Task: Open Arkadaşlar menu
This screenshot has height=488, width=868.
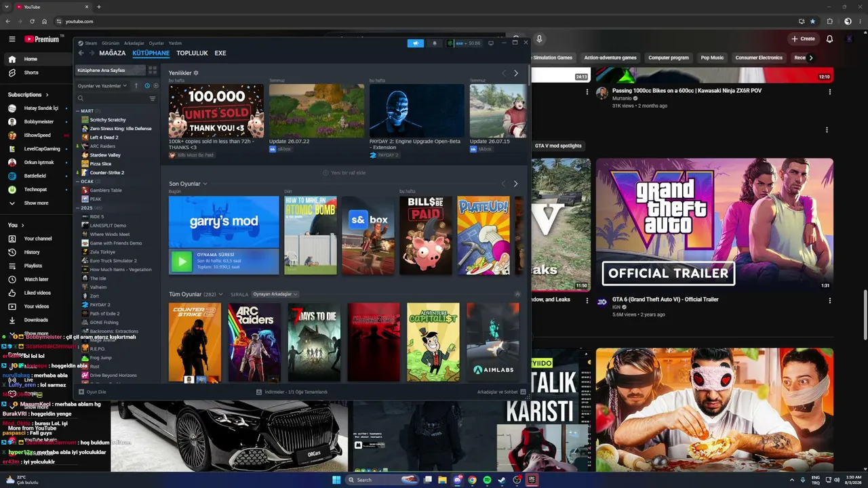Action: point(134,43)
